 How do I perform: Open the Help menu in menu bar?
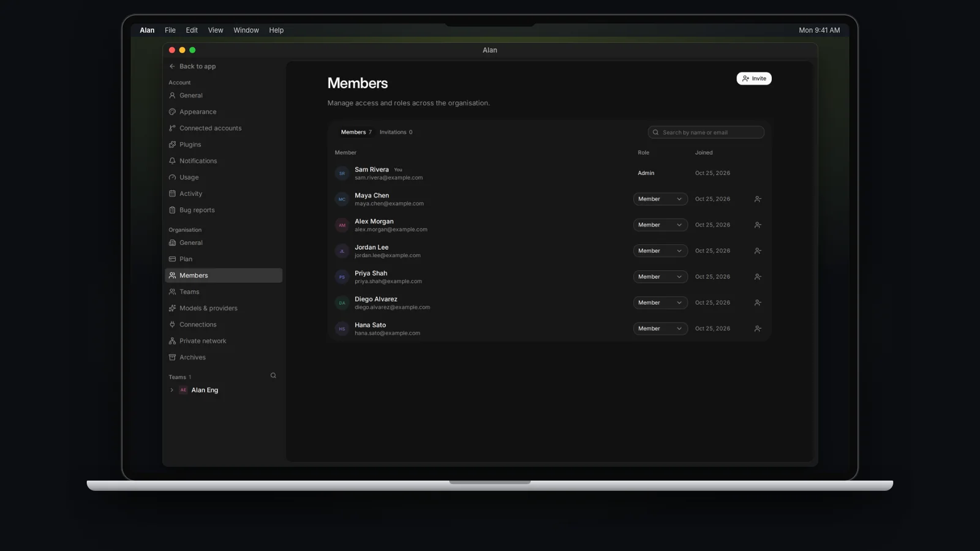276,30
